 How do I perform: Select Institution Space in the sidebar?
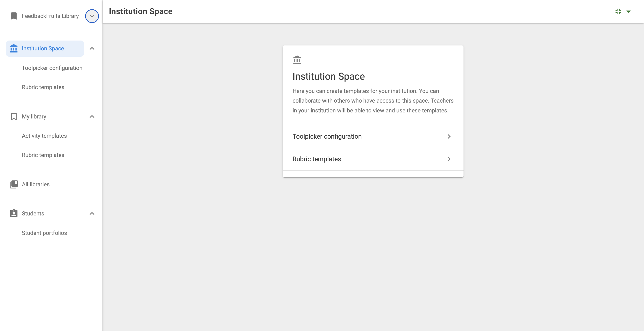[45, 49]
